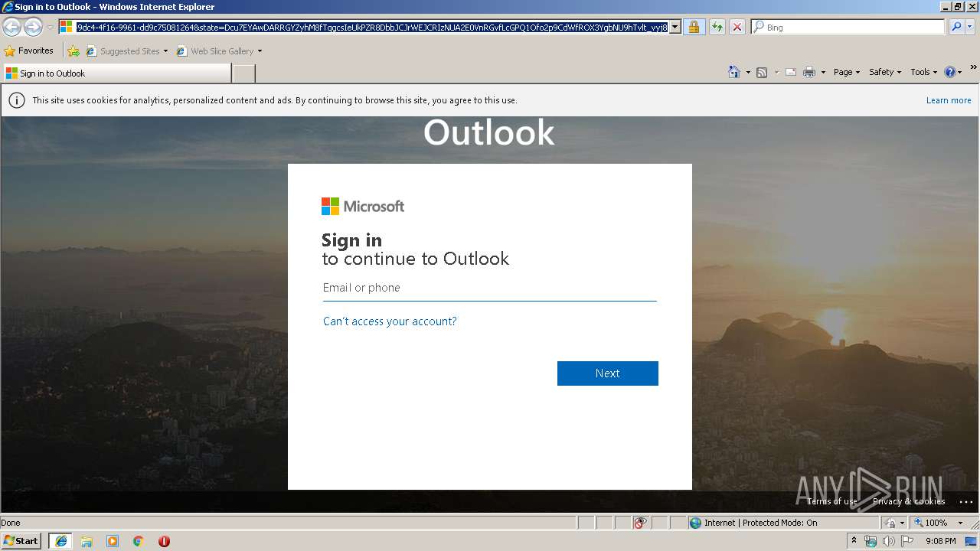Screen dimensions: 980x551
Task: Click the Email or phone field
Action: point(489,289)
